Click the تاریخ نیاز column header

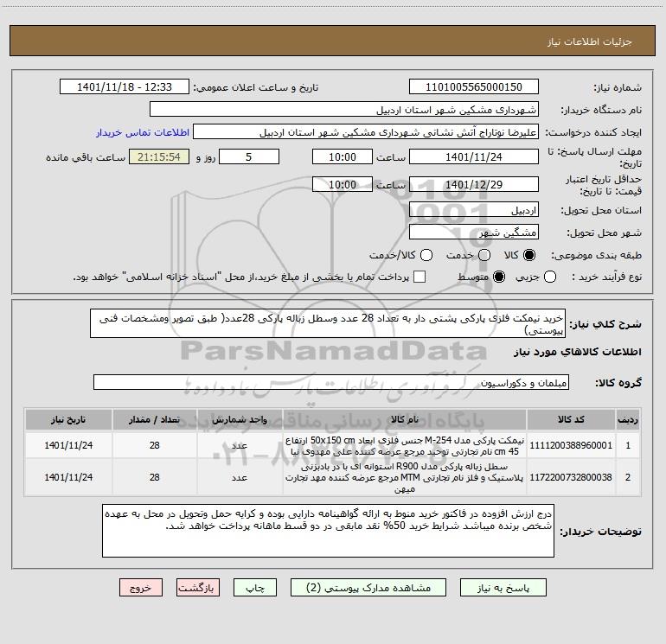tap(68, 419)
